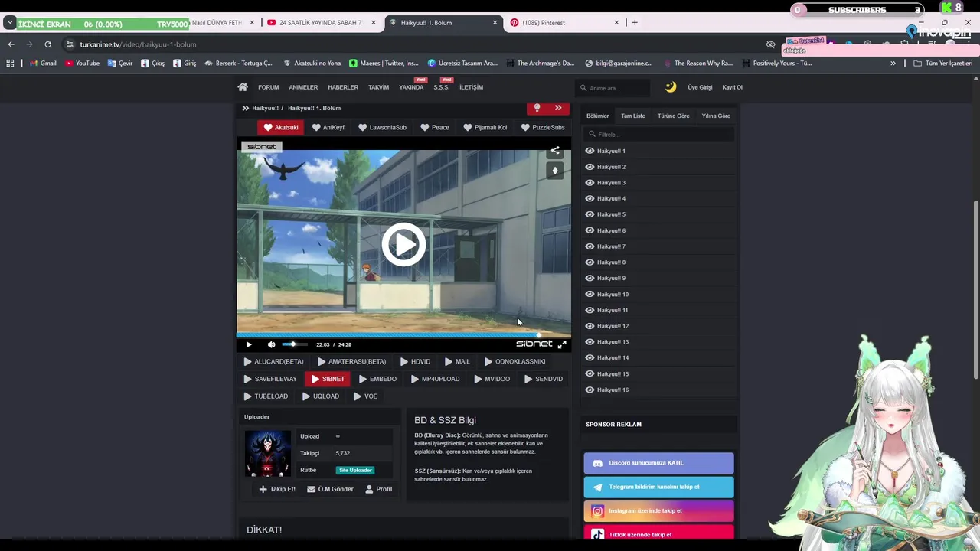Click the share icon on the video player
This screenshot has width=980, height=551.
coord(555,151)
